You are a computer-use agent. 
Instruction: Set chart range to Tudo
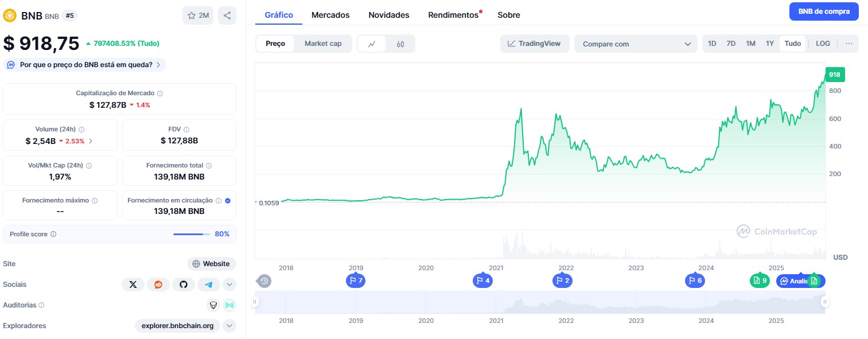793,44
